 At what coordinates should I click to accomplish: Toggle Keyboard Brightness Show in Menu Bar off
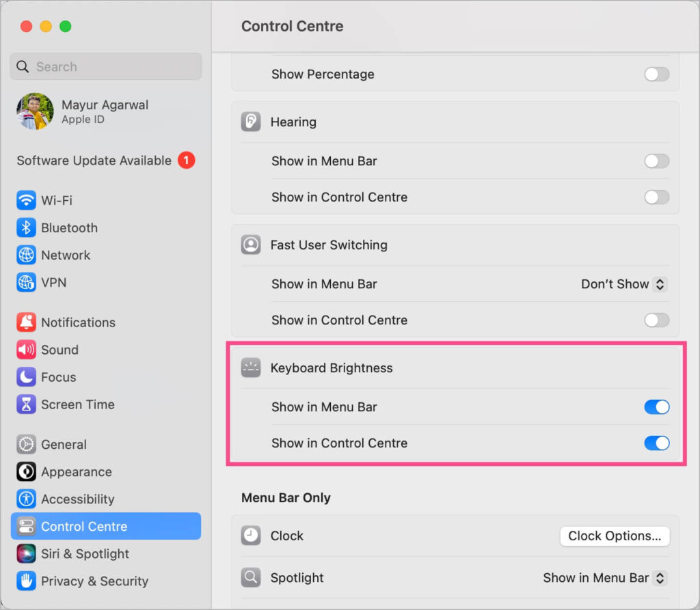pos(656,407)
